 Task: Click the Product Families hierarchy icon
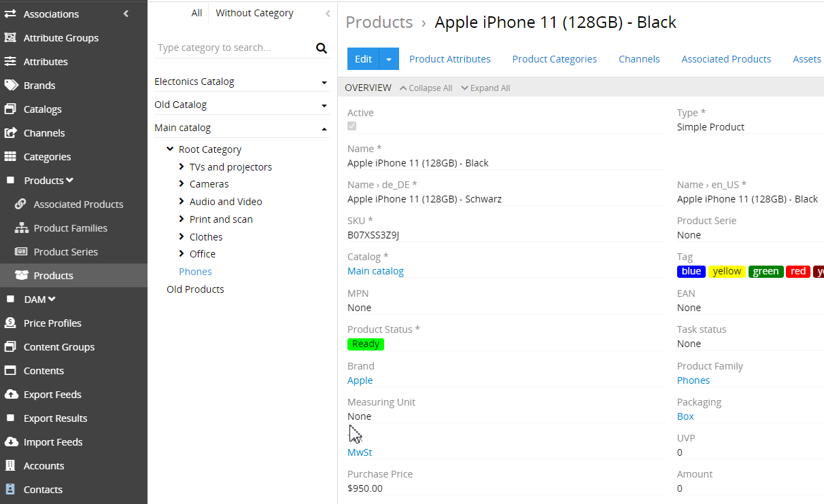click(21, 228)
